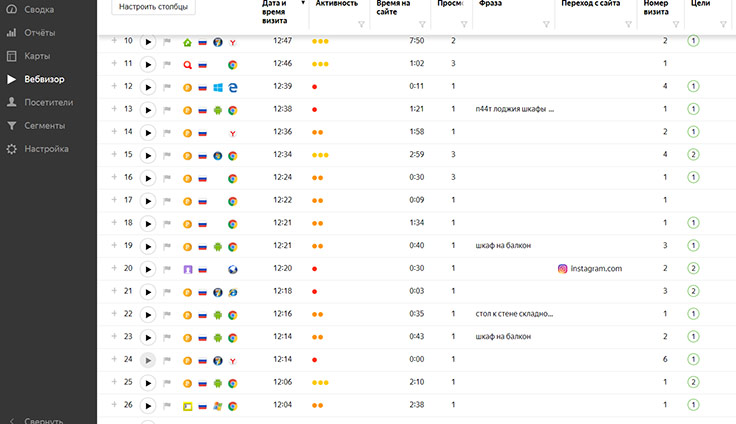
Task: Collapse the sidebar with Свернуть
Action: pos(44,420)
